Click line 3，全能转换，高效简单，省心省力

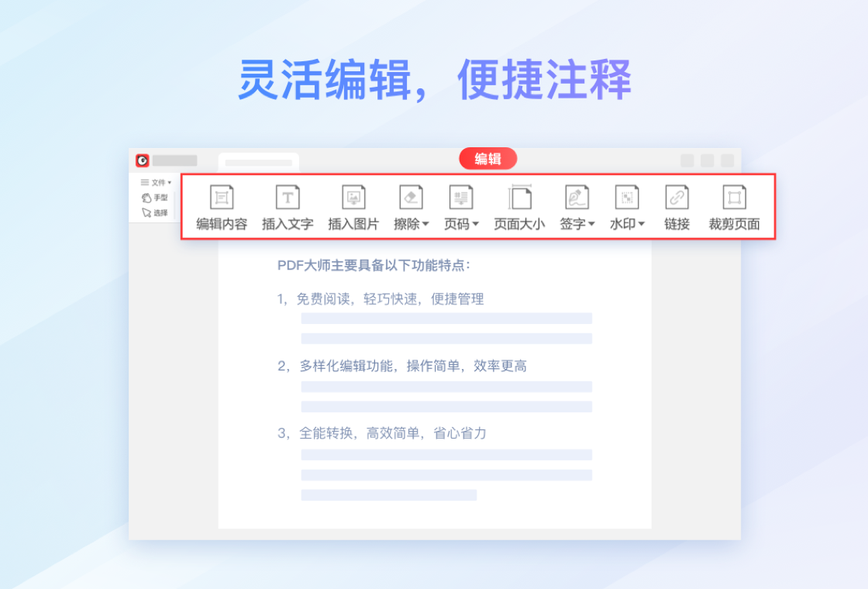tap(382, 433)
